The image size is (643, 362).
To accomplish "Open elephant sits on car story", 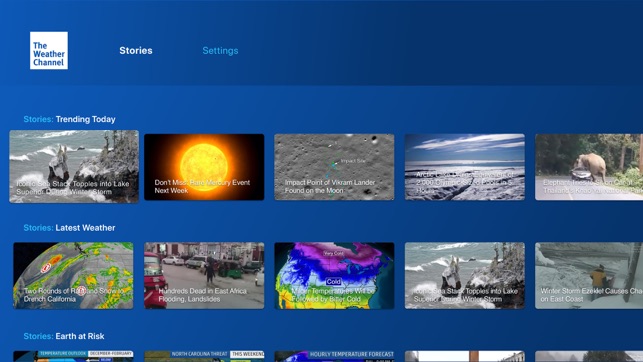I will [x=589, y=167].
